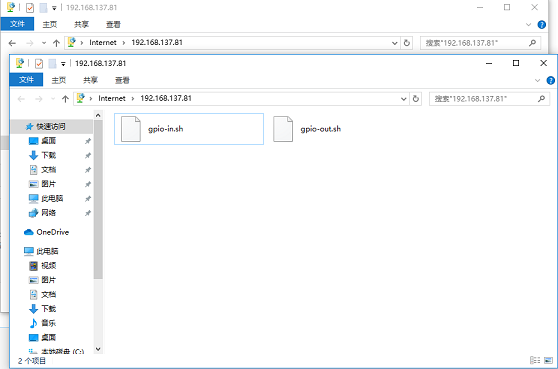
Task: Open Customize Quick Access Toolbar dropdown, front window
Action: (x=63, y=64)
